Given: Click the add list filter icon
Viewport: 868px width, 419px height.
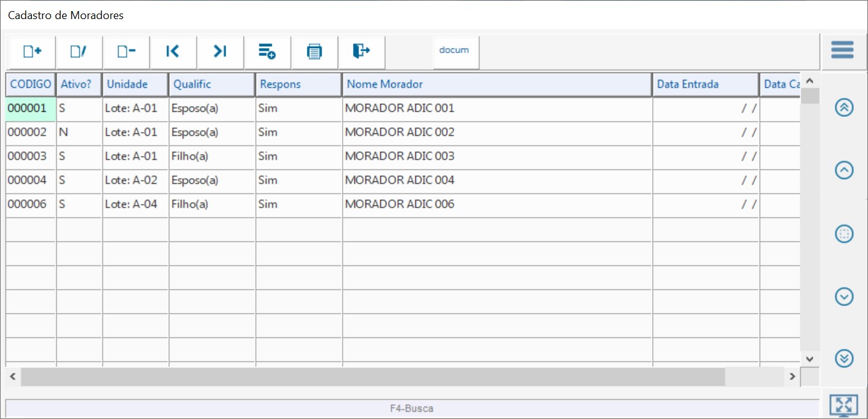Looking at the screenshot, I should 267,52.
